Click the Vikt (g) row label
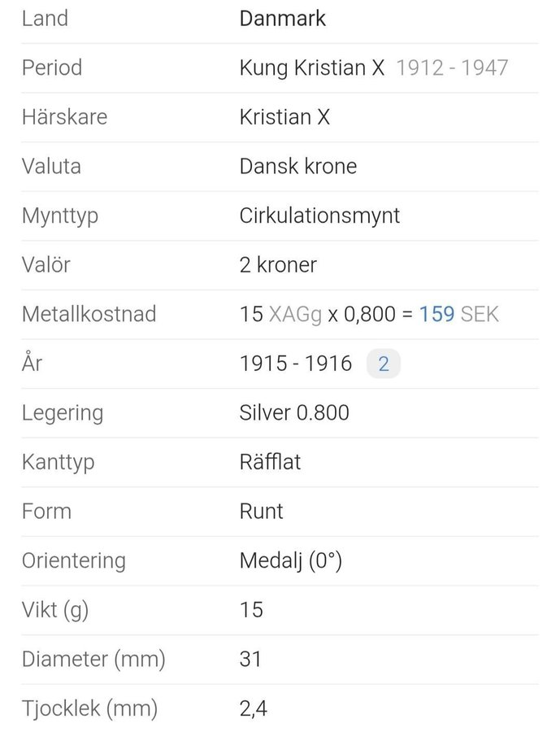 tap(54, 610)
